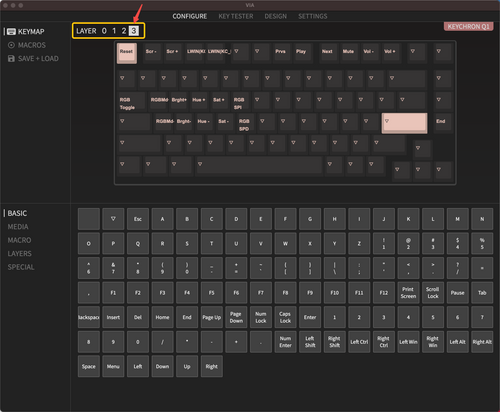Switch to layer 0
Viewport: 500px width, 412px height.
coord(104,31)
